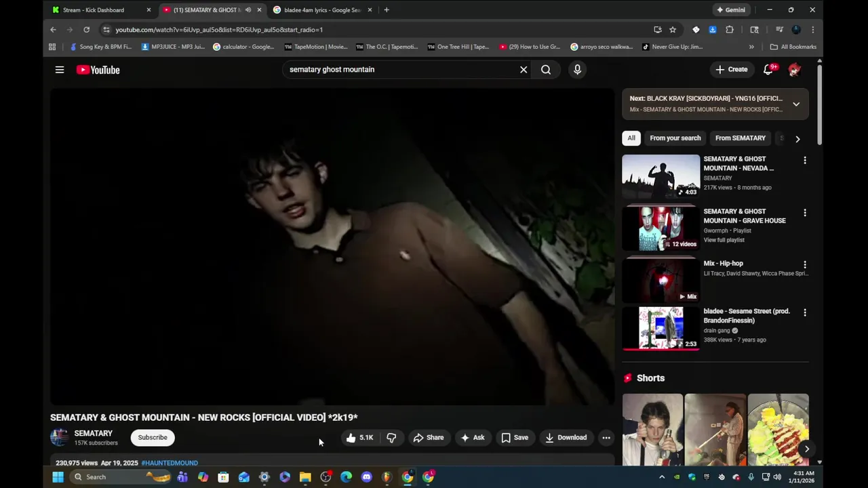Viewport: 868px width, 488px height.
Task: Click the YouTube Create button
Action: (732, 69)
